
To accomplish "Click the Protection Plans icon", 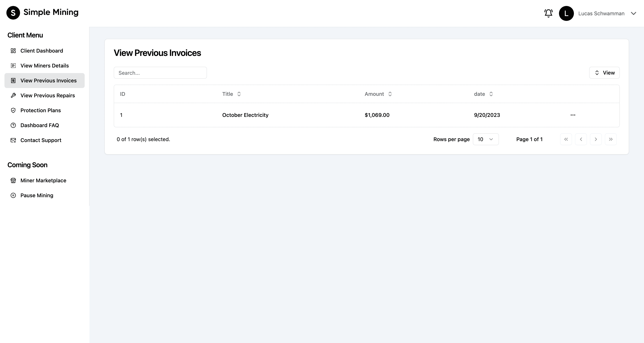I will (x=13, y=110).
